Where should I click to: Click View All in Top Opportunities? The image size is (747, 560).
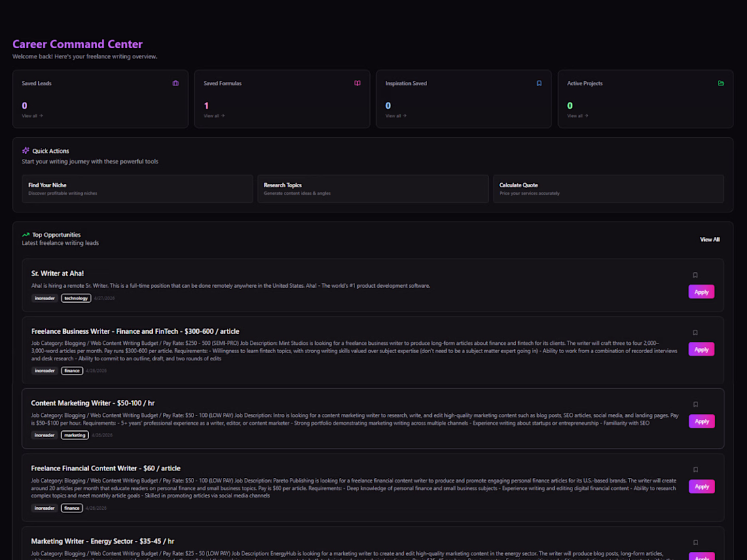coord(710,240)
